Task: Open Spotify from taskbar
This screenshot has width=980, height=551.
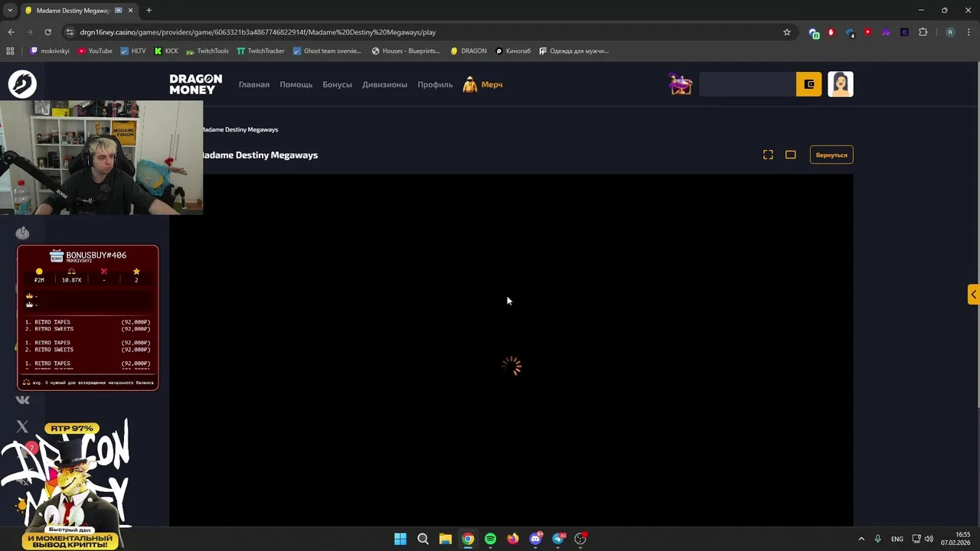Action: (x=491, y=539)
